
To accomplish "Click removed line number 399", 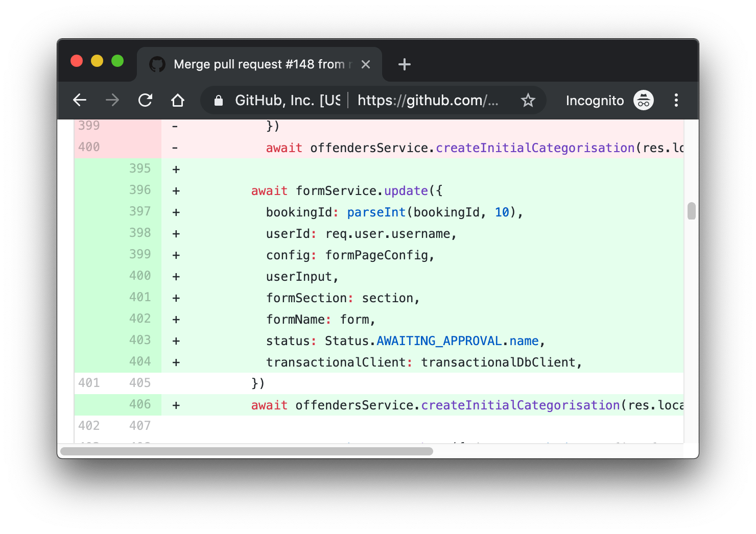I will (x=89, y=126).
